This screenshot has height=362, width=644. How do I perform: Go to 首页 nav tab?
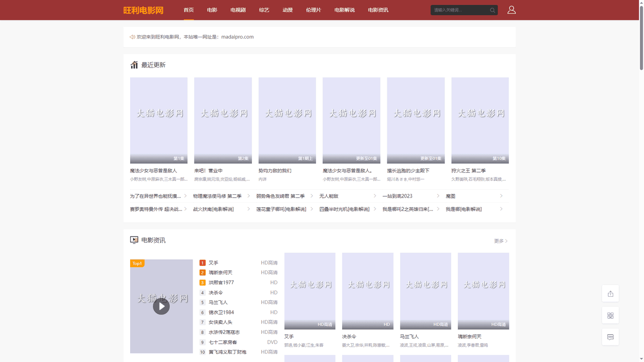pos(189,10)
